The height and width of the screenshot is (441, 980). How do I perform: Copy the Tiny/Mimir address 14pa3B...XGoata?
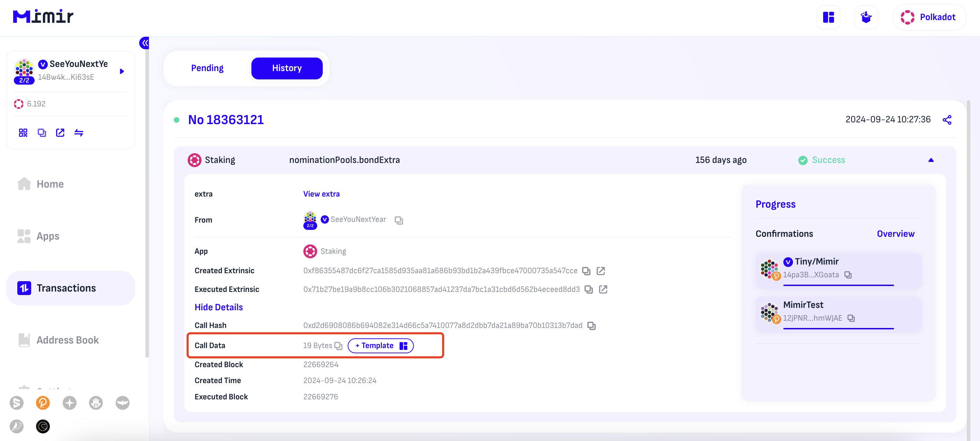(x=848, y=275)
